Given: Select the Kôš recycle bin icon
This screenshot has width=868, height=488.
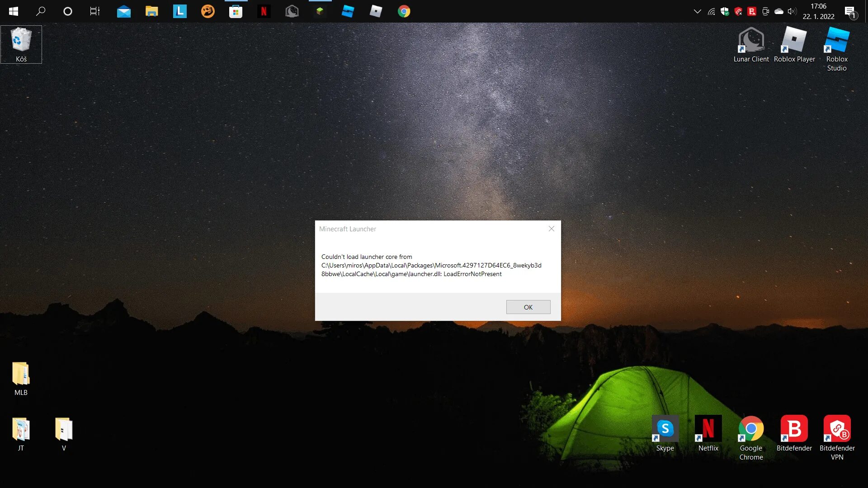Looking at the screenshot, I should click(x=21, y=44).
